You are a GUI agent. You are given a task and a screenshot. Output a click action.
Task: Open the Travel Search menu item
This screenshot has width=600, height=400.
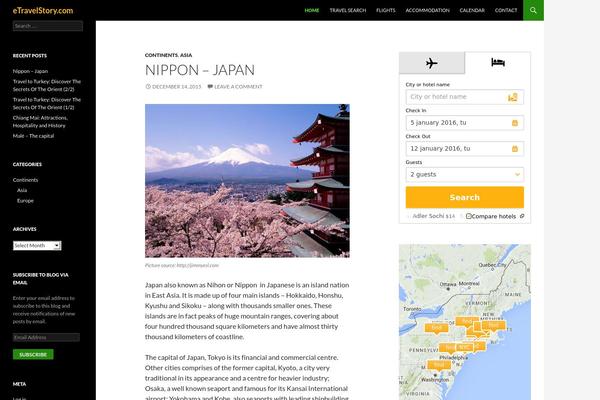tap(348, 10)
